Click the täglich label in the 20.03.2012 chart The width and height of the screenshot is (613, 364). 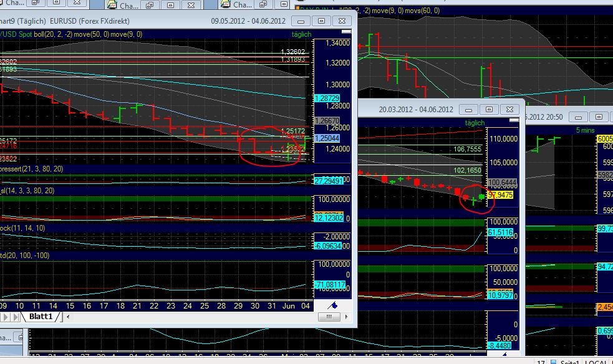click(475, 123)
